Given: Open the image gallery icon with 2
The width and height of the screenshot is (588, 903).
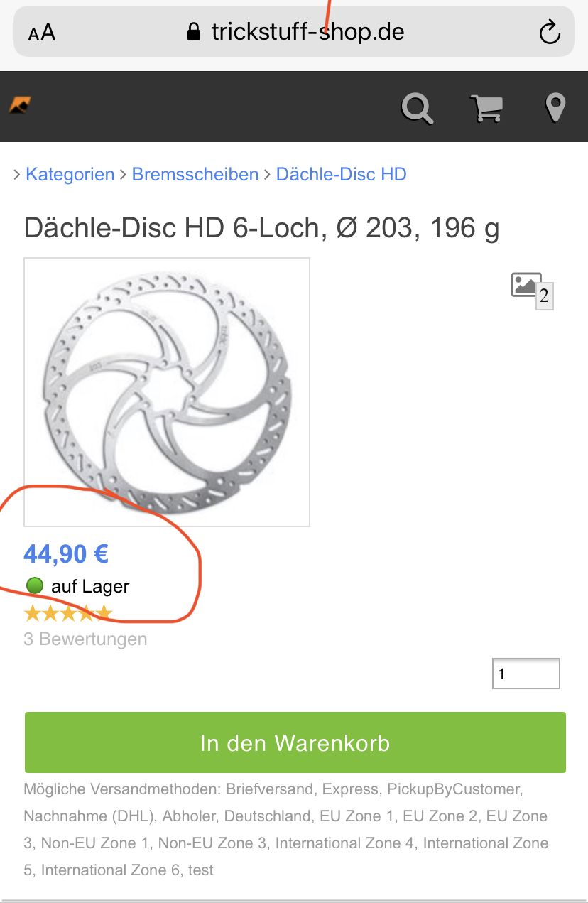Looking at the screenshot, I should 532,290.
